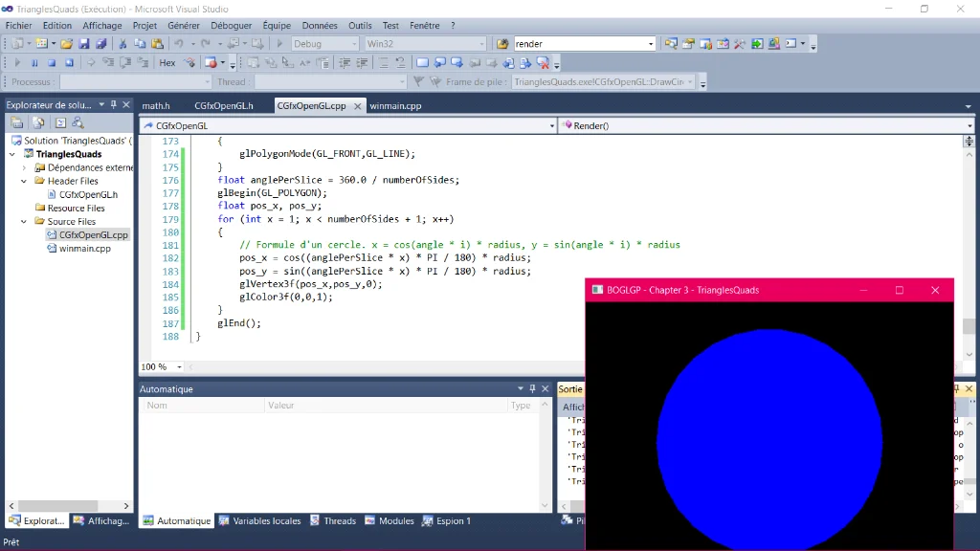This screenshot has height=551, width=980.
Task: Open the Fichier menu
Action: tap(19, 26)
